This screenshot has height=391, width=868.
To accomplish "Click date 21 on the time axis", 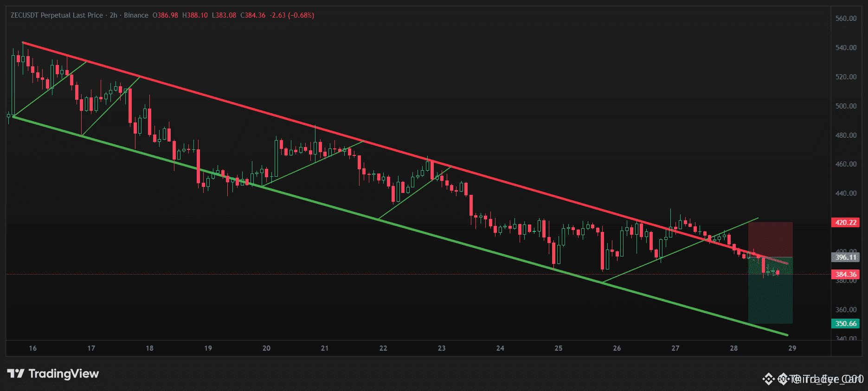I will tap(325, 348).
